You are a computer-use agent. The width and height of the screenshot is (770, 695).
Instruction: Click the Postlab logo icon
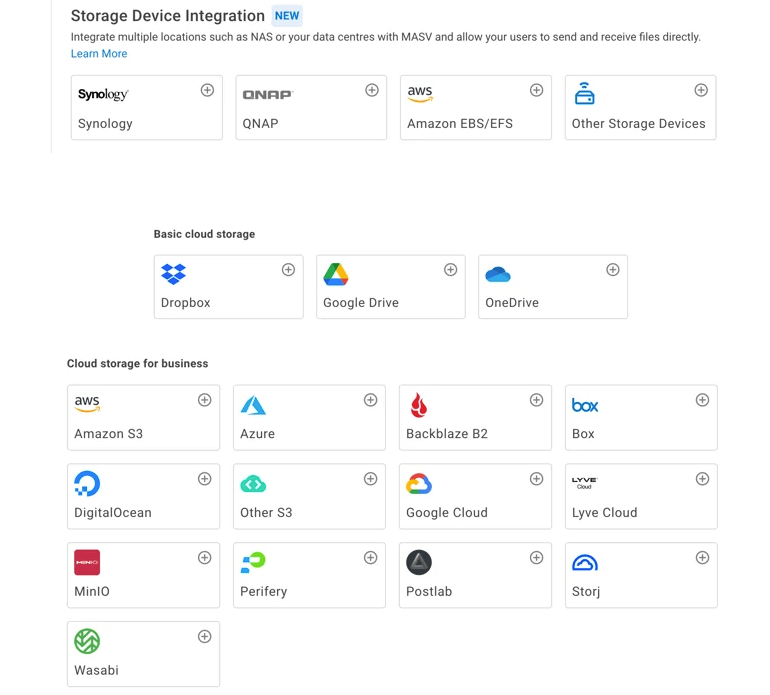point(419,562)
